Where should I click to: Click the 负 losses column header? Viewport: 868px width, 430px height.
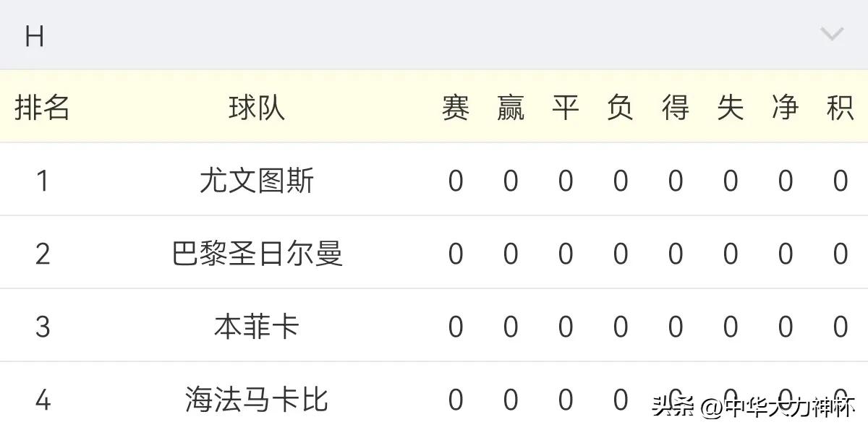click(620, 107)
